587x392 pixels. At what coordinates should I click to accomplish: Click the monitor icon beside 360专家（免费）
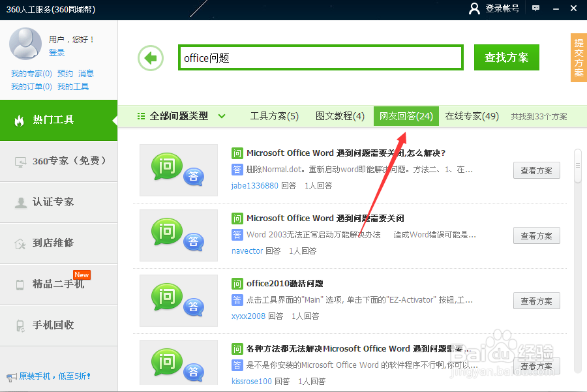[x=20, y=162]
